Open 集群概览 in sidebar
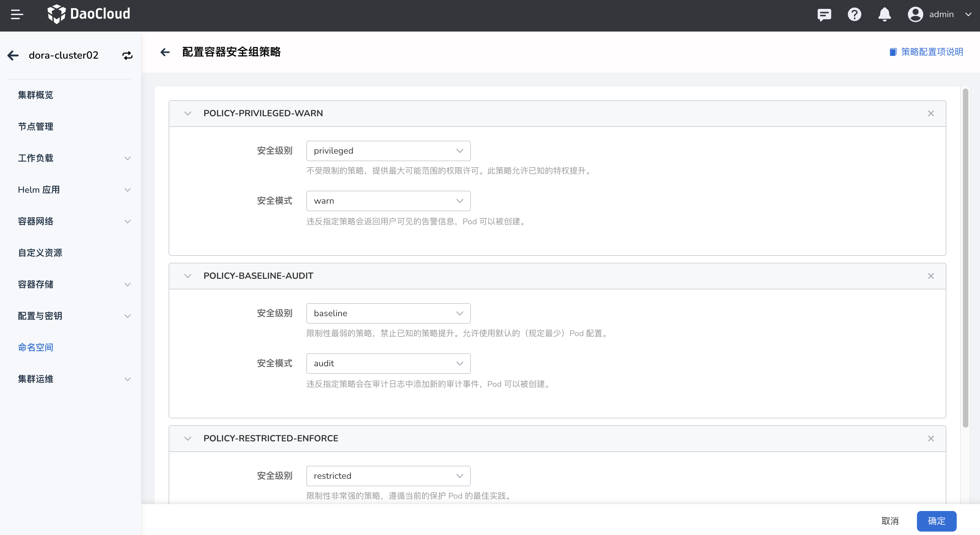Viewport: 980px width, 535px height. (35, 95)
